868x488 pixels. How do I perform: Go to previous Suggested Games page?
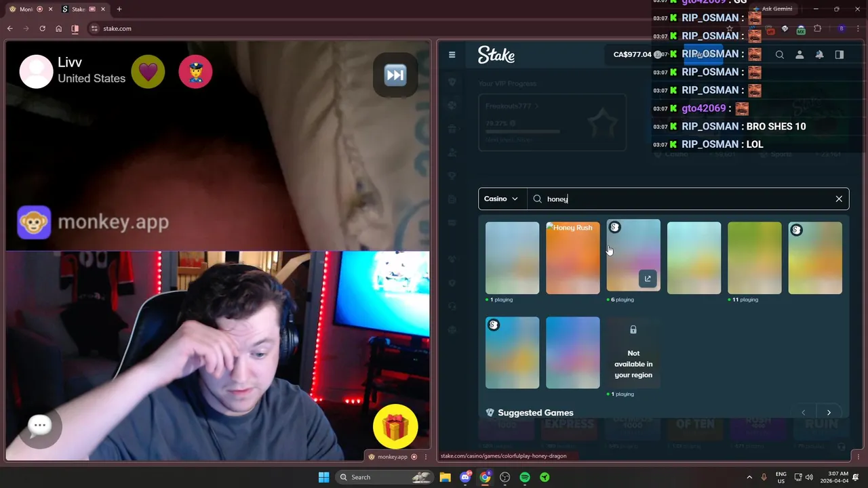[804, 413]
